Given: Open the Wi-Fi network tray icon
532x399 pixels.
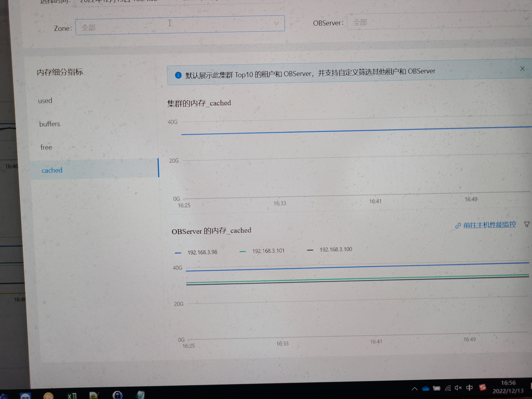Looking at the screenshot, I should [x=448, y=388].
